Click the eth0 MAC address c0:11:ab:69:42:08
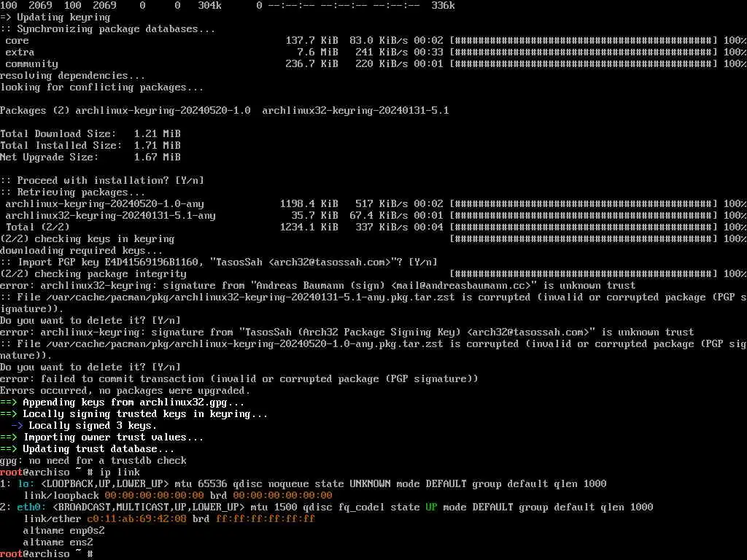 click(x=136, y=519)
